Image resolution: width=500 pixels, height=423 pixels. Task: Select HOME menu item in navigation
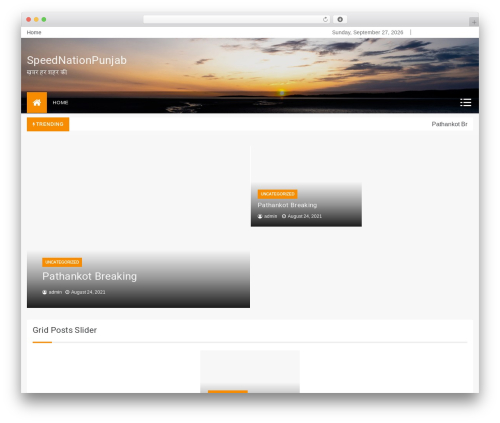[x=60, y=103]
